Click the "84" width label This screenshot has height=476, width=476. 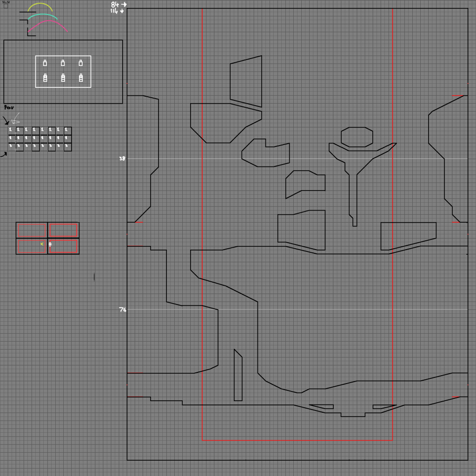coord(115,5)
